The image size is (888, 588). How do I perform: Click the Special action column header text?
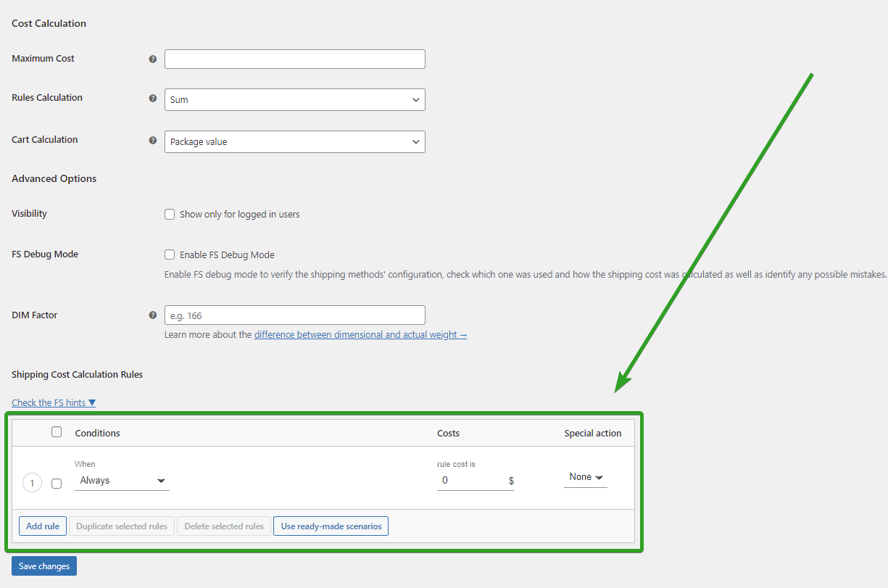pyautogui.click(x=593, y=433)
